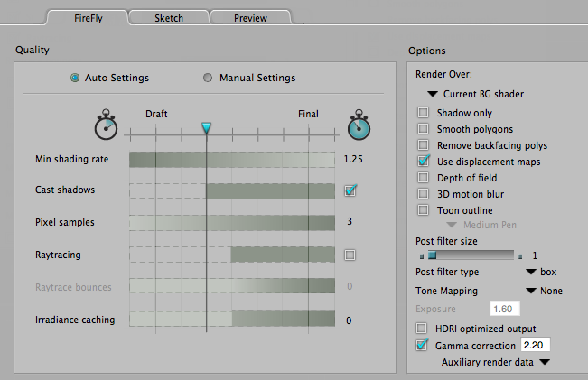This screenshot has height=380, width=588.
Task: Click the Final label on quality scale
Action: pos(308,114)
